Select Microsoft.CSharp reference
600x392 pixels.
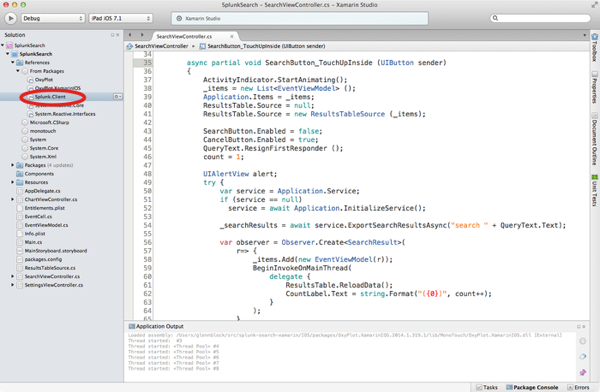49,122
